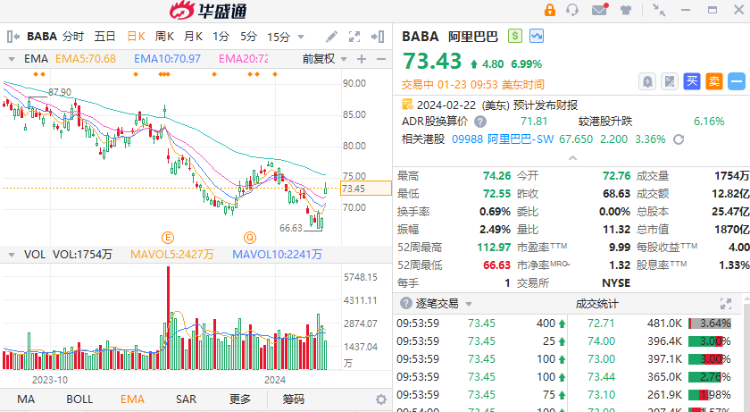Select the 日K chart tab

136,36
